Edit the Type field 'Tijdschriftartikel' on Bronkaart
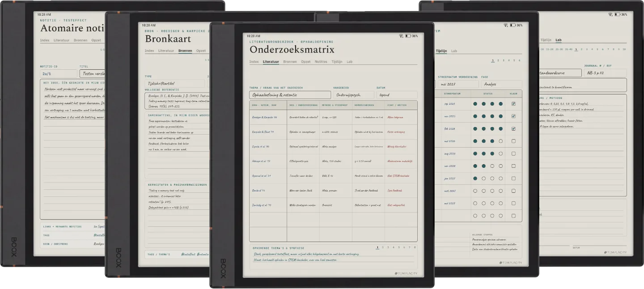644x289 pixels. (175, 84)
